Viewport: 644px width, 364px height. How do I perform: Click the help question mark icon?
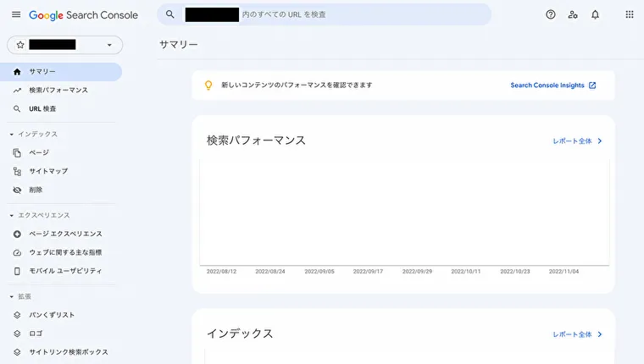(x=550, y=14)
